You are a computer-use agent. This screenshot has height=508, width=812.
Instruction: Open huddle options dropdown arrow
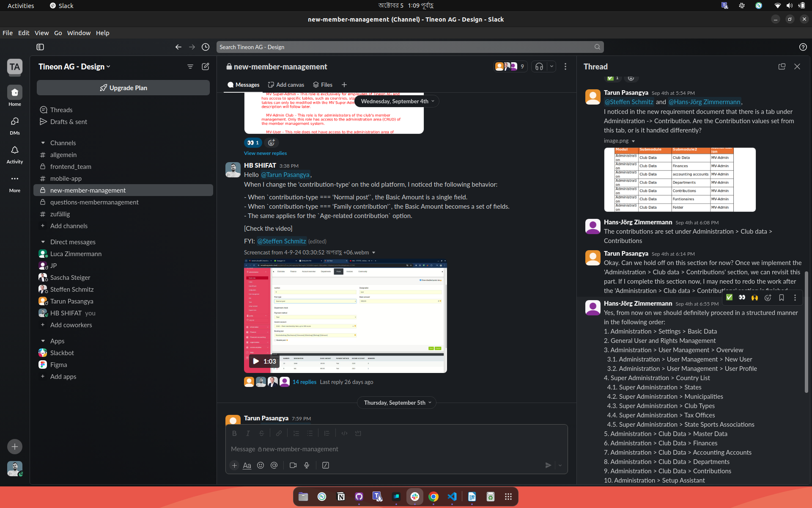pyautogui.click(x=551, y=66)
